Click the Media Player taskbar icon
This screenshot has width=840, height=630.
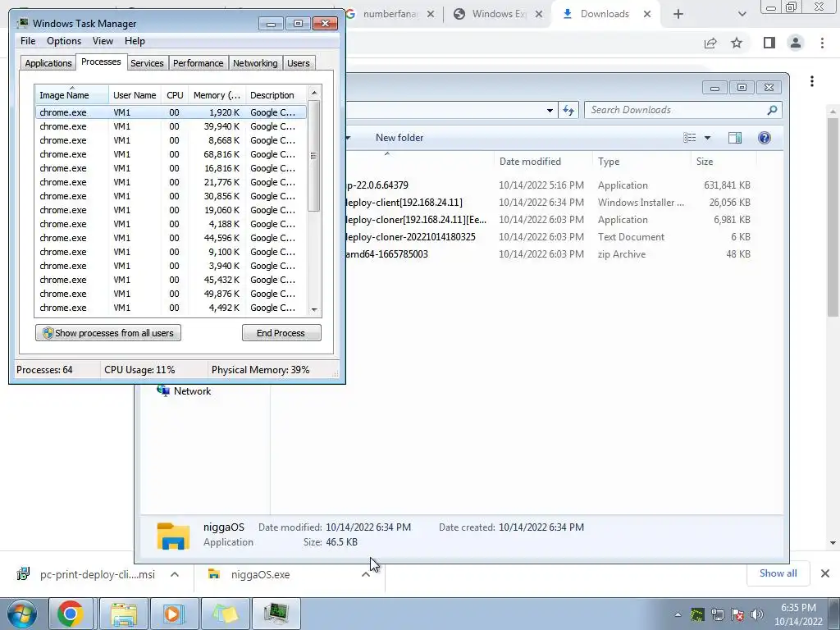[x=173, y=614]
